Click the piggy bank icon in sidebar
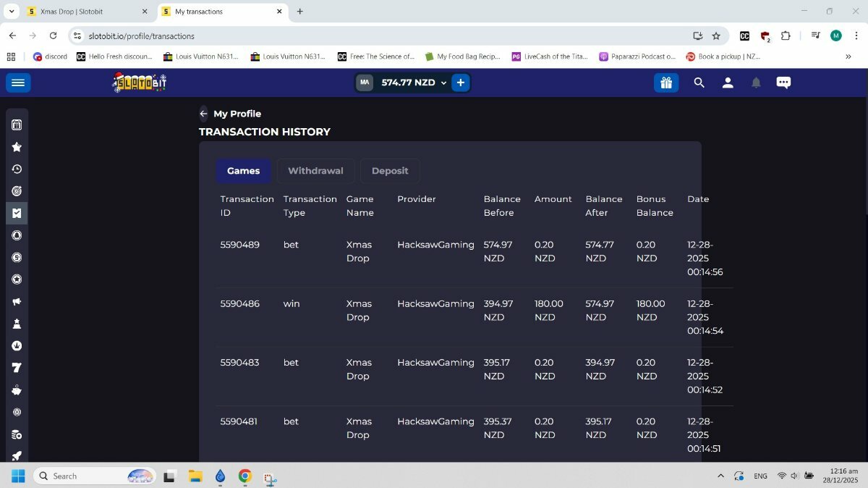Image resolution: width=868 pixels, height=488 pixels. coord(17,390)
